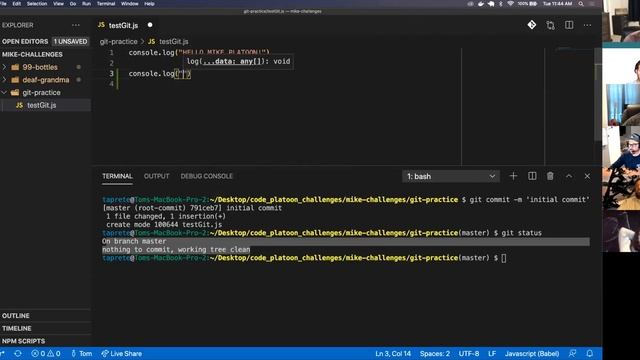Screen dimensions: 640x360
Task: Start Live Share from status bar
Action: click(122, 353)
